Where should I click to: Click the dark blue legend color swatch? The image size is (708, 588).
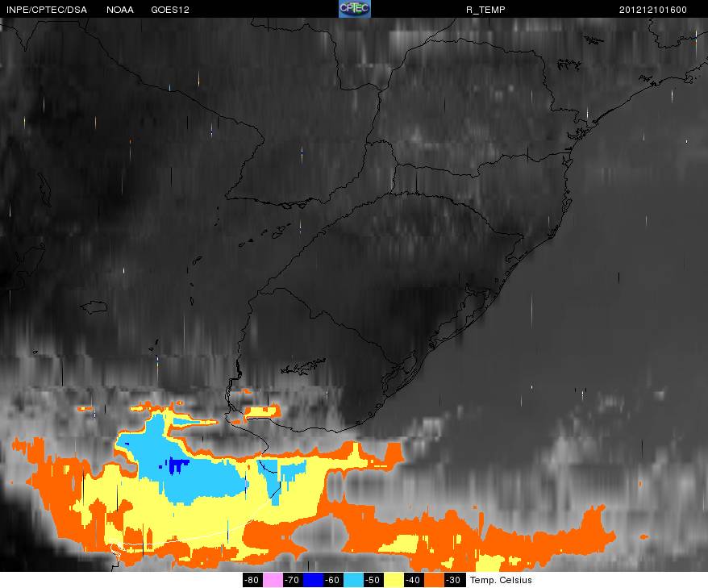point(313,580)
